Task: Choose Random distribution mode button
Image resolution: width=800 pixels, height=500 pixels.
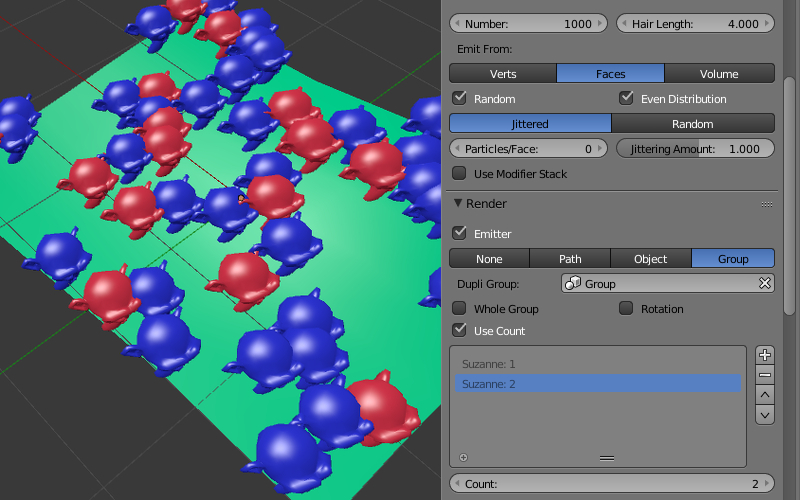Action: click(692, 124)
